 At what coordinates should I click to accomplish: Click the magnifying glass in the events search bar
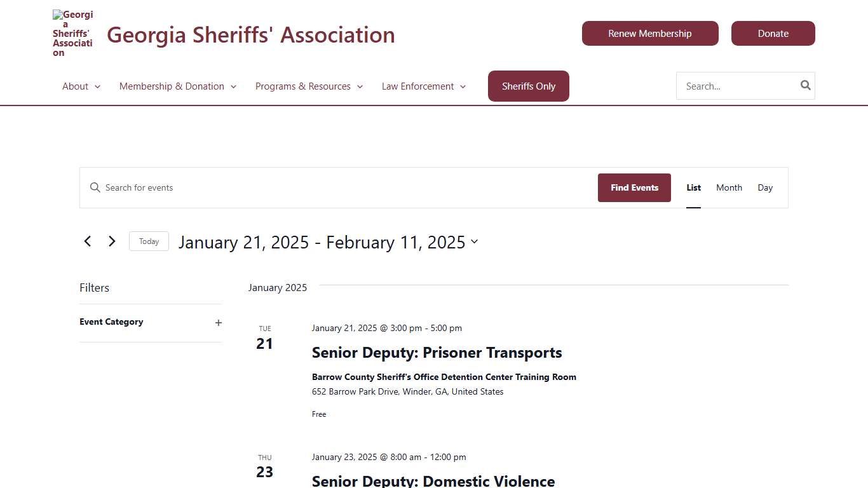pyautogui.click(x=95, y=187)
